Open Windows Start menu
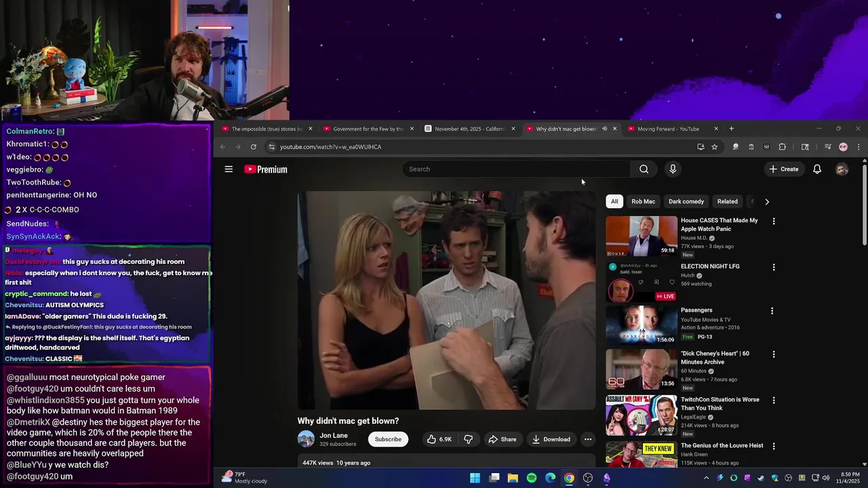The height and width of the screenshot is (488, 868). click(x=475, y=478)
